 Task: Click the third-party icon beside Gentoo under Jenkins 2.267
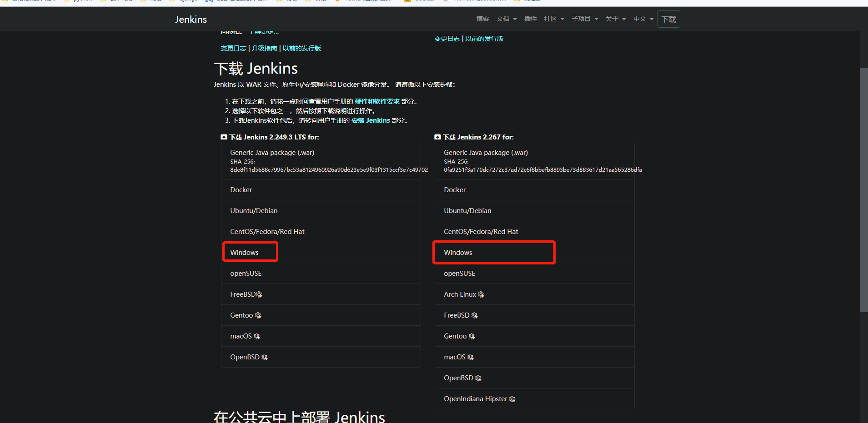pyautogui.click(x=472, y=336)
